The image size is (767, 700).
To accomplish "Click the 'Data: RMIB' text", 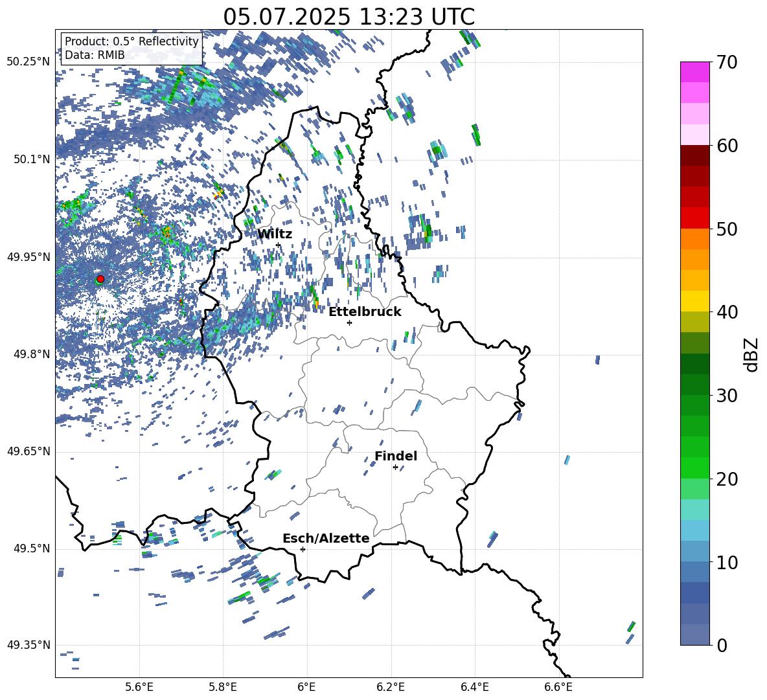I will 95,55.
